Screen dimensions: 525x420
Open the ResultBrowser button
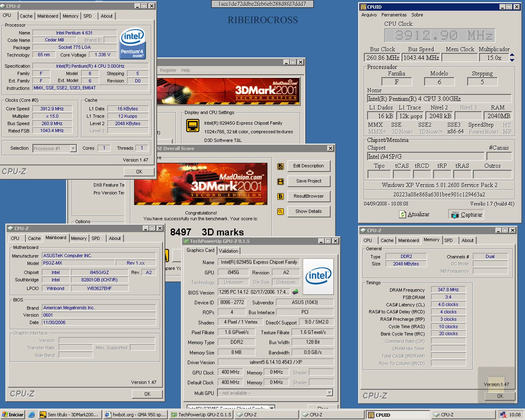point(308,196)
